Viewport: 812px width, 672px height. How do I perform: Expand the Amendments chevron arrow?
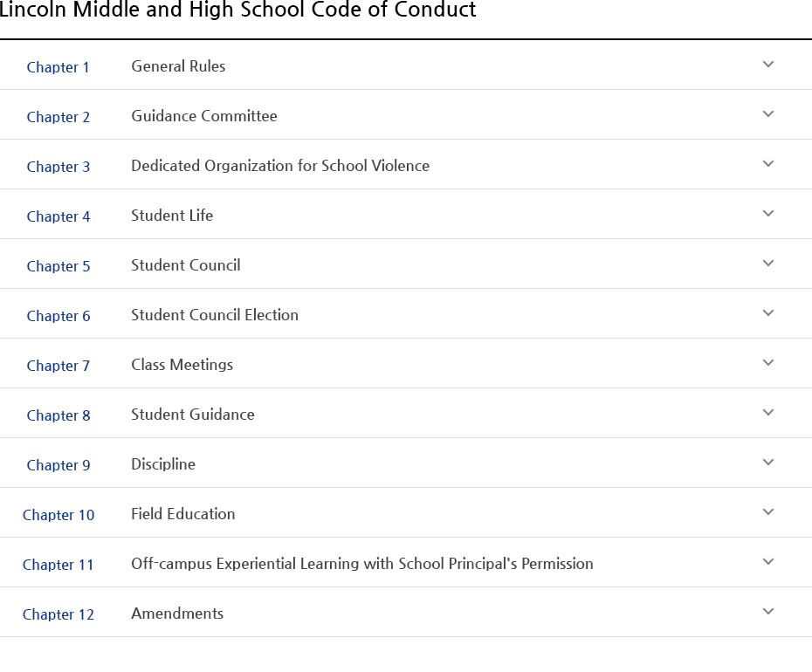(768, 612)
